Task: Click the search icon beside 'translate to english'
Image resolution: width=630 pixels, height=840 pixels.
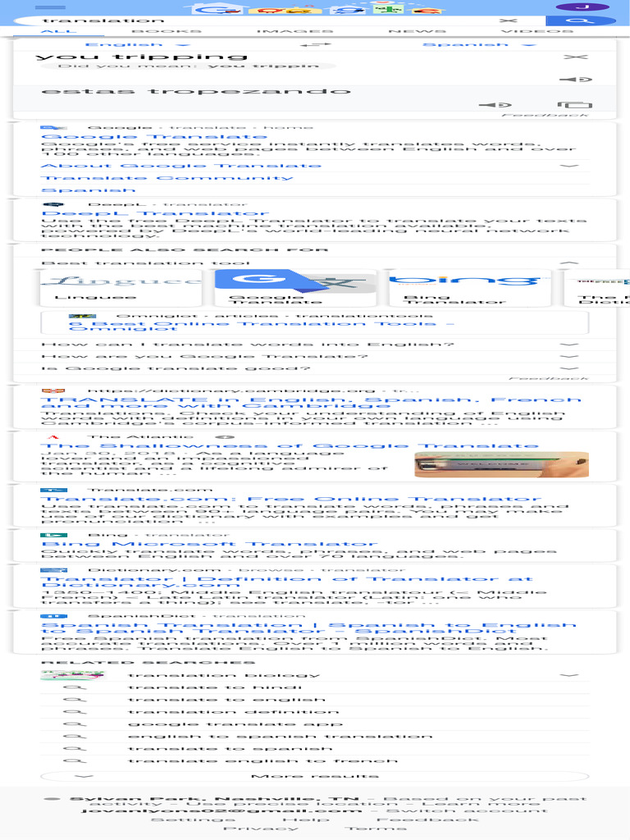Action: pos(75,700)
